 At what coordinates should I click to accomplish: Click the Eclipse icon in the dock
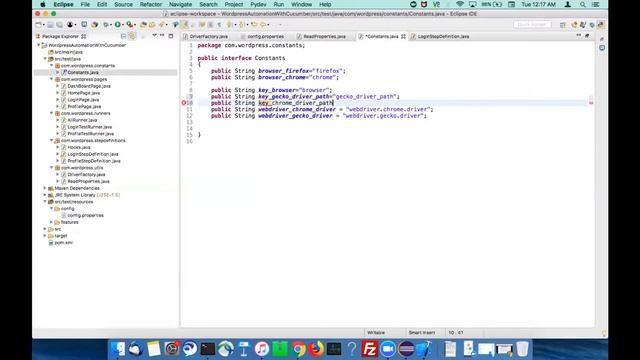tap(406, 349)
